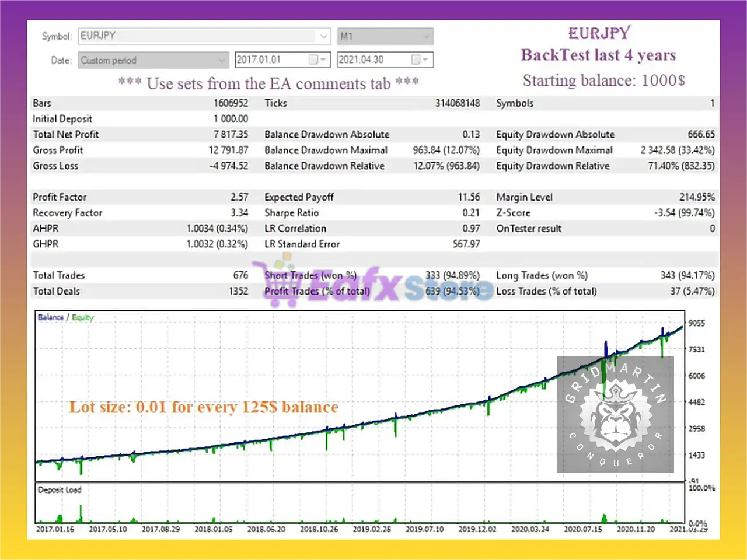
Task: Click the GHPR value 1.0032 (0.32%)
Action: coord(217,244)
